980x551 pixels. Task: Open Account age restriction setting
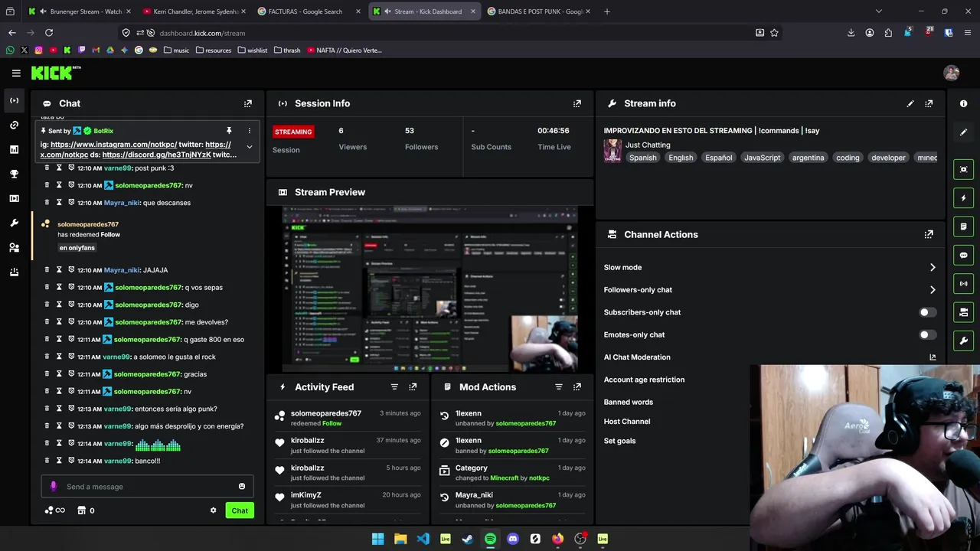tap(644, 380)
